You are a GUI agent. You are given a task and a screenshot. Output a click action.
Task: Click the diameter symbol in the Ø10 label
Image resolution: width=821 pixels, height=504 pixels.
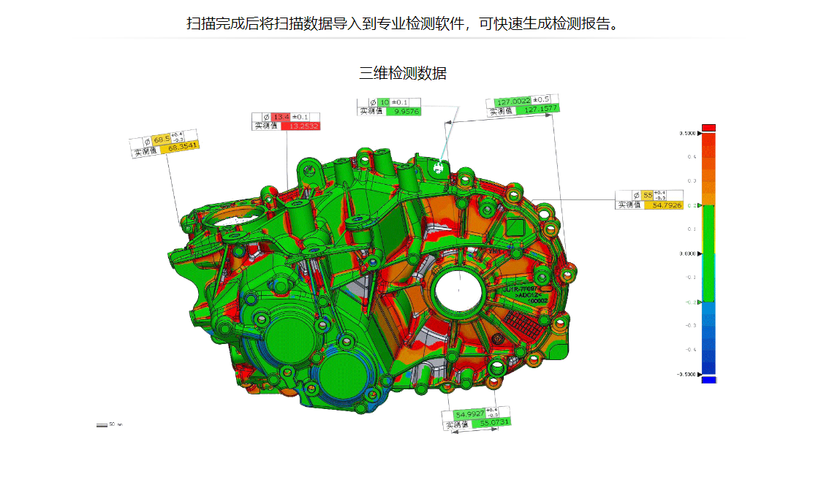tap(372, 102)
